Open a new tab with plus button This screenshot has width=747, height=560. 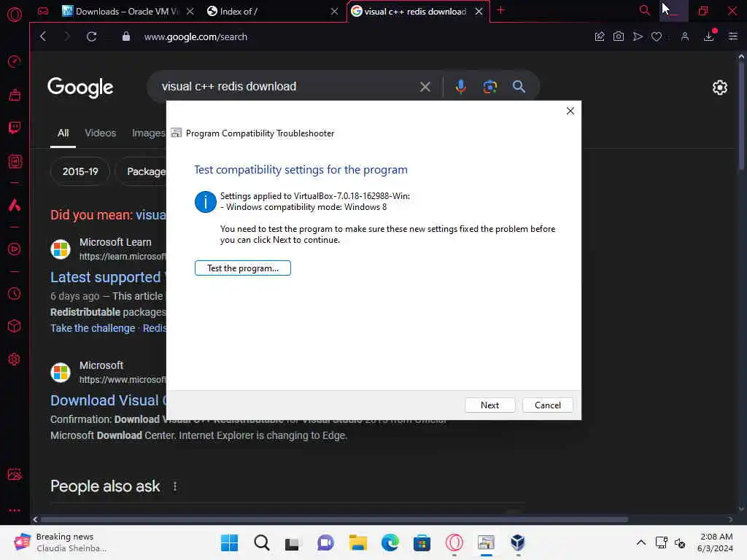pos(500,10)
